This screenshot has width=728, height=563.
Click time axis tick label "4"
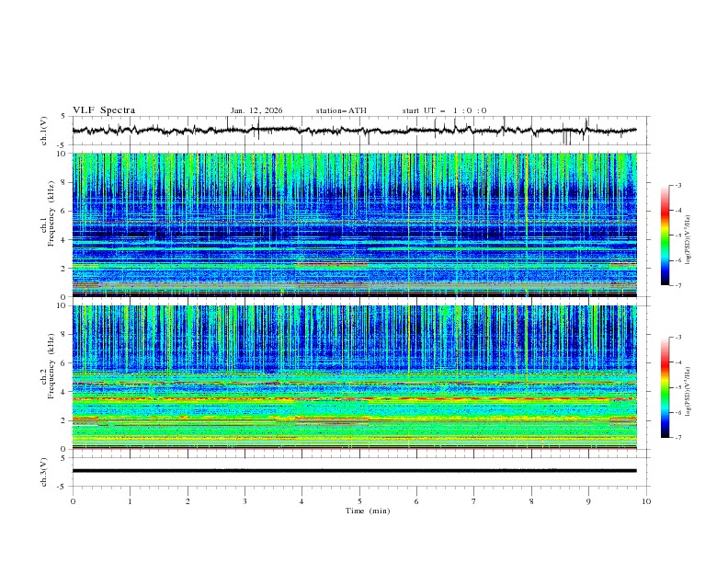302,501
